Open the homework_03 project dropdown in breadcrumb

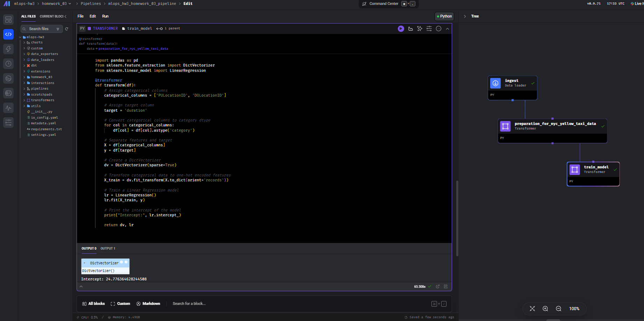pyautogui.click(x=56, y=4)
